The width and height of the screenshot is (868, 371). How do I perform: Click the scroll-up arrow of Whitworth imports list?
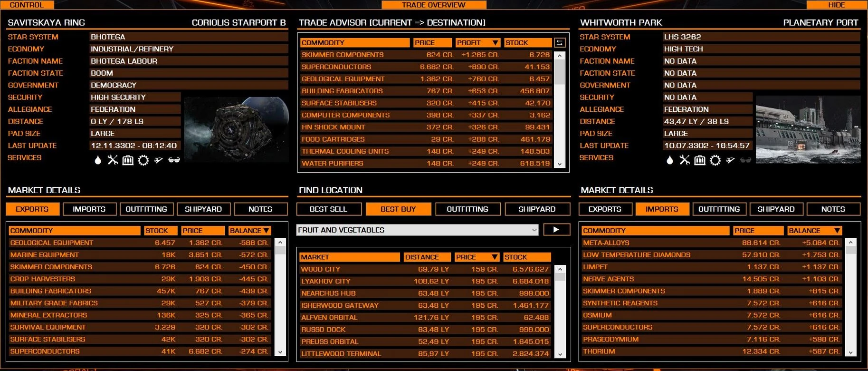click(x=851, y=243)
